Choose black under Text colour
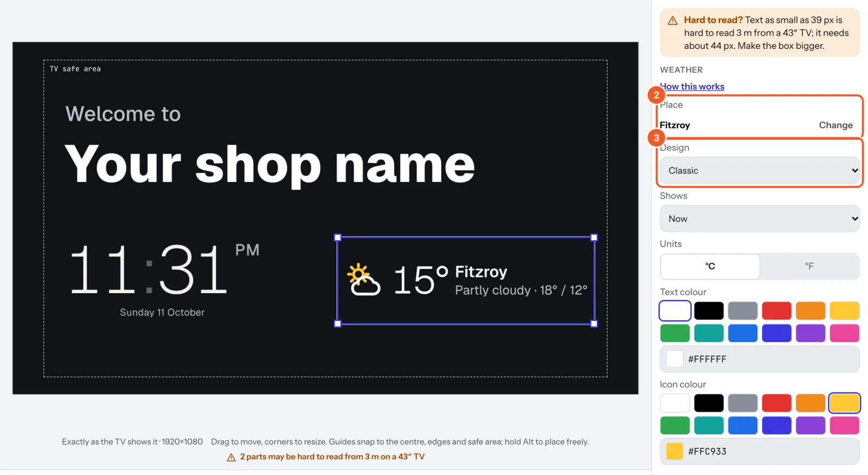 pos(709,311)
